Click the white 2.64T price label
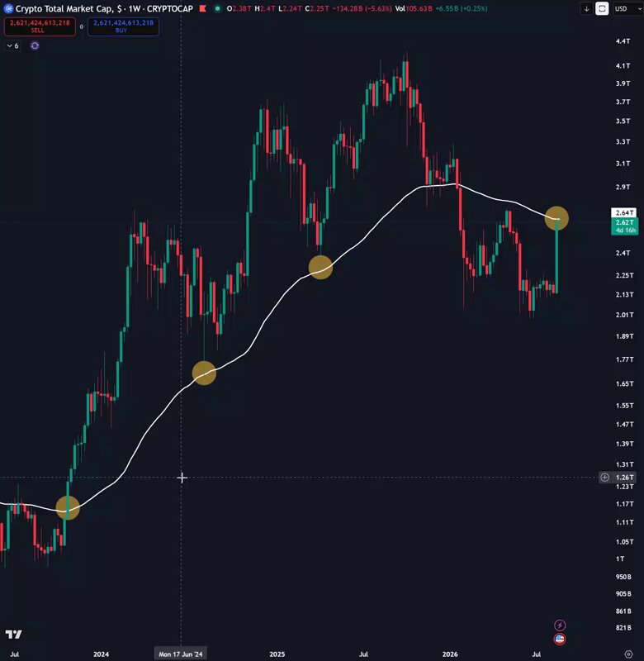 (624, 213)
